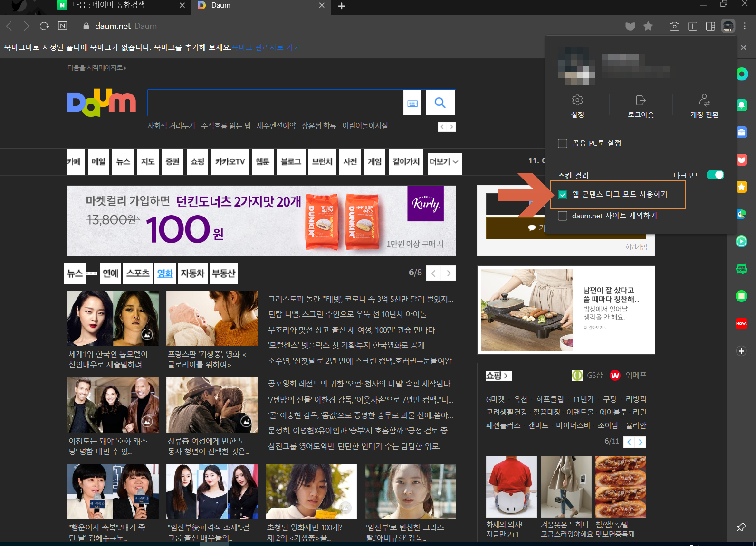Open the red Pocket-style sidebar icon
The height and width of the screenshot is (546, 756).
[x=742, y=160]
